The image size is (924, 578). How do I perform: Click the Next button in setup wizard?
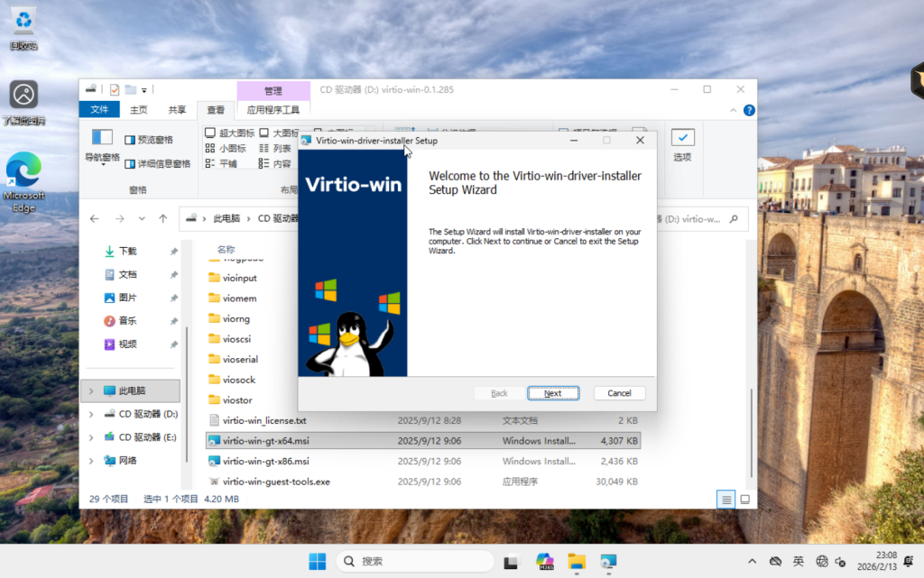(552, 393)
